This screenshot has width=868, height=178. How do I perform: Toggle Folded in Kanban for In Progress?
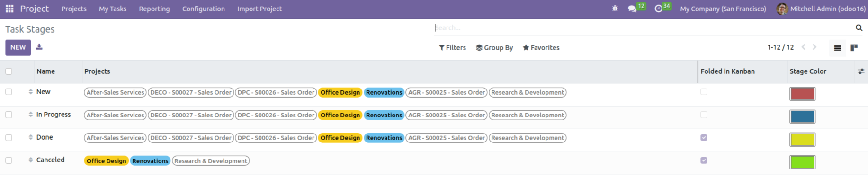pyautogui.click(x=704, y=115)
